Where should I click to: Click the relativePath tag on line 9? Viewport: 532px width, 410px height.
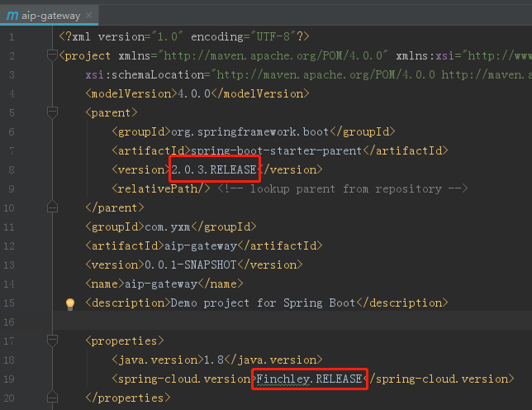click(x=161, y=188)
